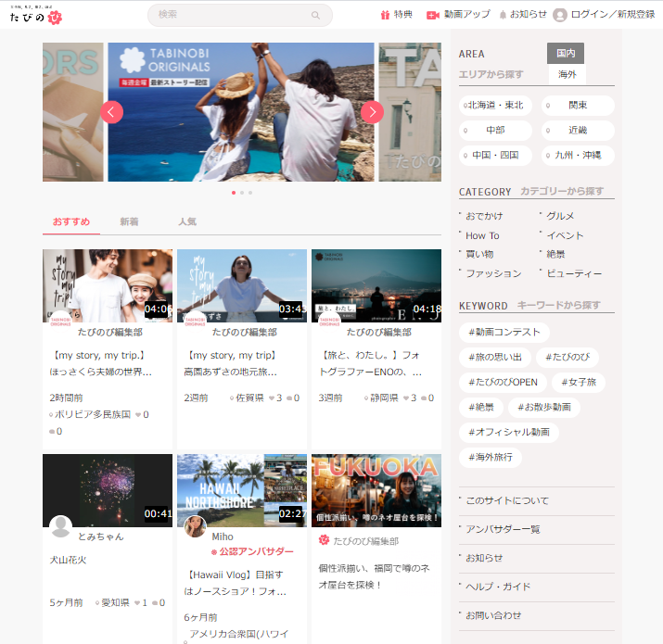Image resolution: width=663 pixels, height=644 pixels.
Task: Expand このサイトについて sidebar item
Action: 507,500
